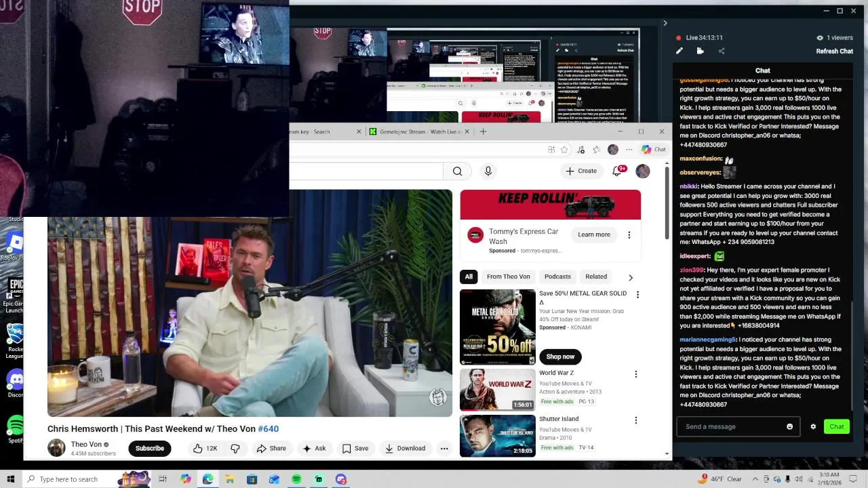
Task: Open Task View on taskbar
Action: 163,479
